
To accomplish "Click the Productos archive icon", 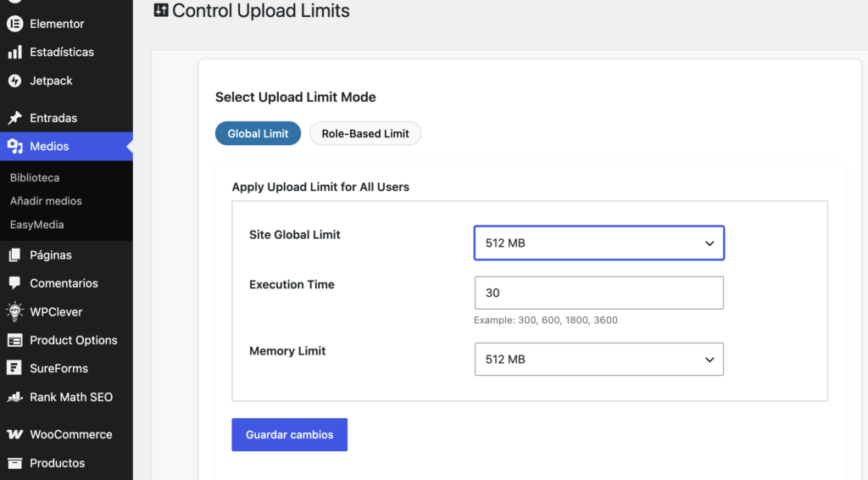I will [x=15, y=463].
